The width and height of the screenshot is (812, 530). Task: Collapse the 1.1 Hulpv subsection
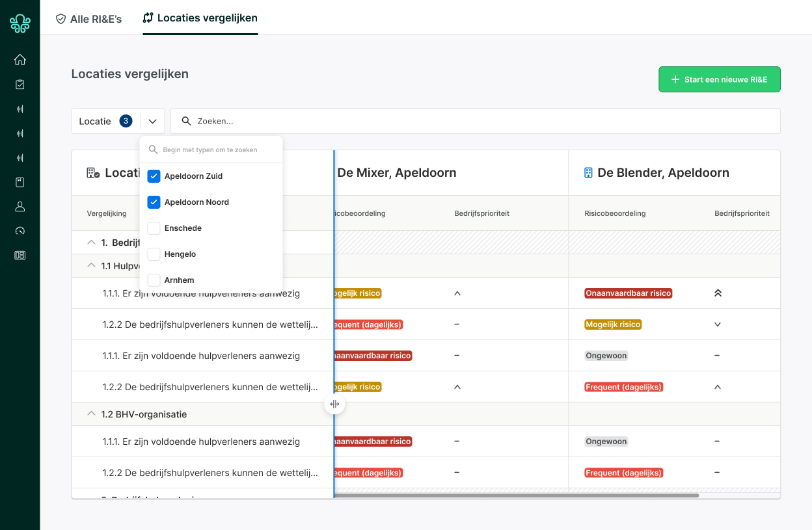point(91,265)
